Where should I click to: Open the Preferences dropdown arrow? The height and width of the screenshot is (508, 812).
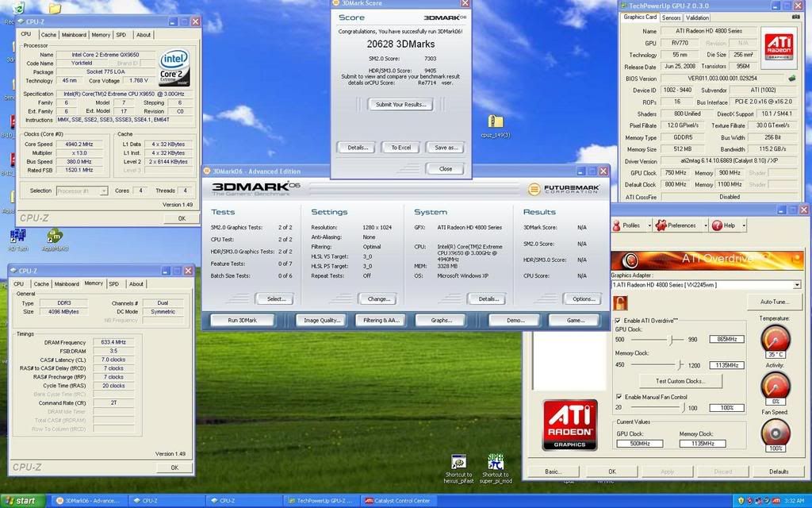(705, 225)
